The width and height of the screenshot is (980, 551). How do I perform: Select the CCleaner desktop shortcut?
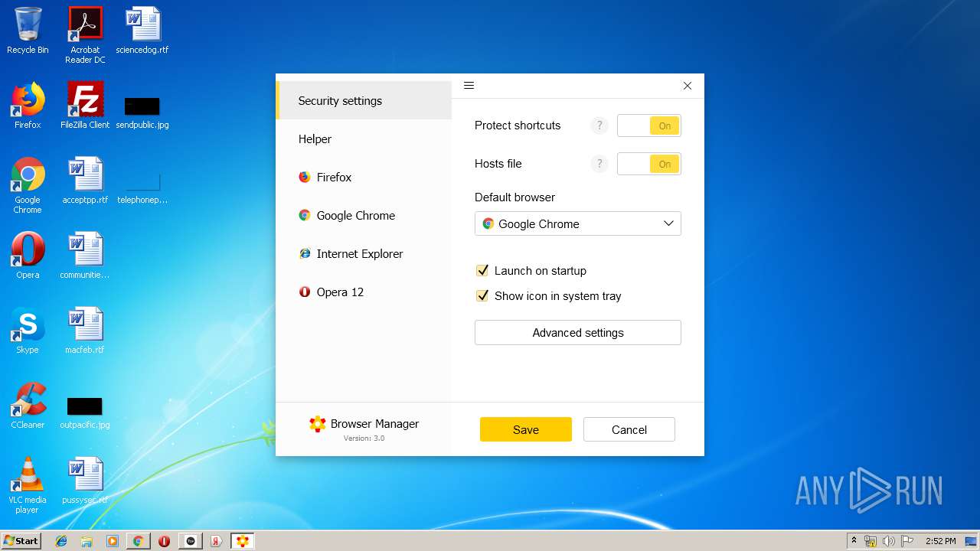(28, 406)
